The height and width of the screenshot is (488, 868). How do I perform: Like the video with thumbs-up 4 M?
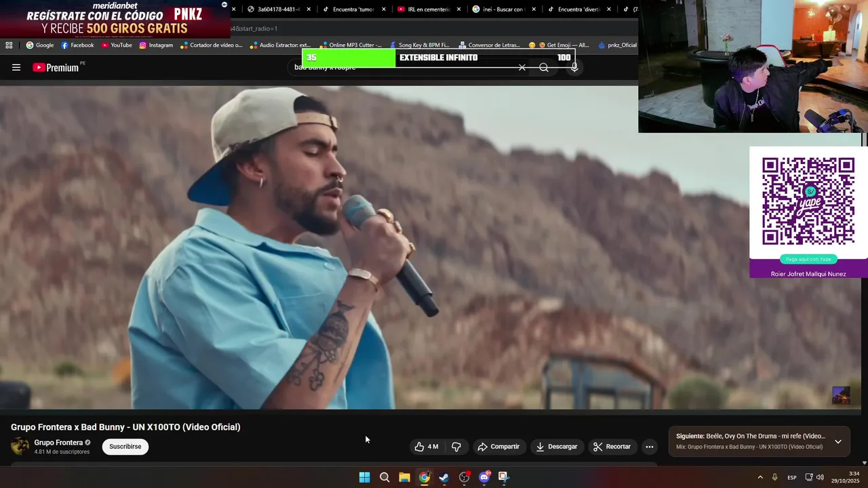pos(427,447)
